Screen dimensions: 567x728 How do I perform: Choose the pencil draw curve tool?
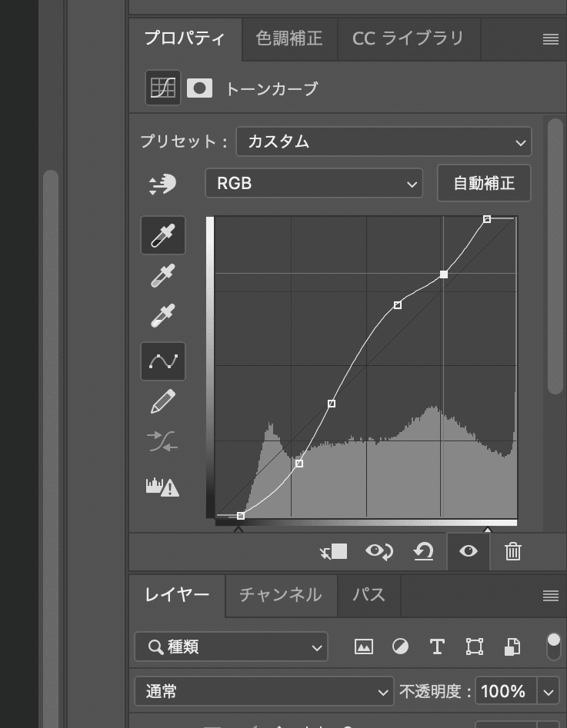tap(162, 401)
